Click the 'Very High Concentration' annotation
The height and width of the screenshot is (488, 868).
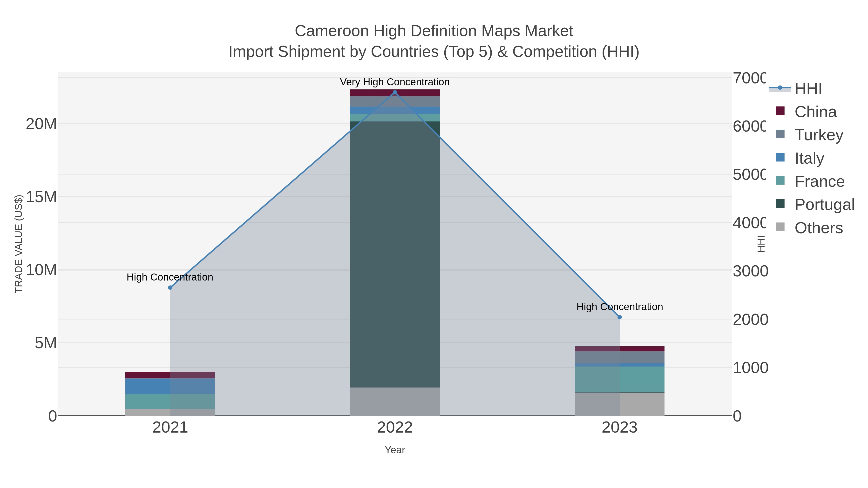pyautogui.click(x=394, y=82)
